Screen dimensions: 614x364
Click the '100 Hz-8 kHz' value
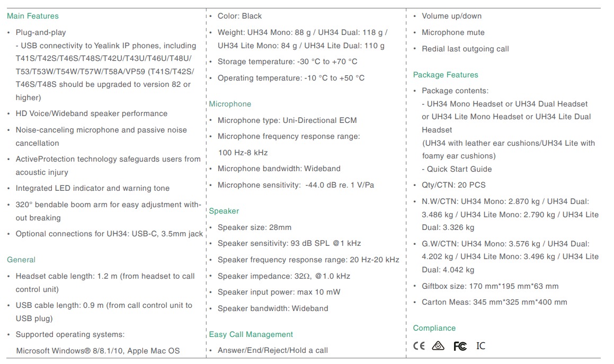pyautogui.click(x=243, y=153)
